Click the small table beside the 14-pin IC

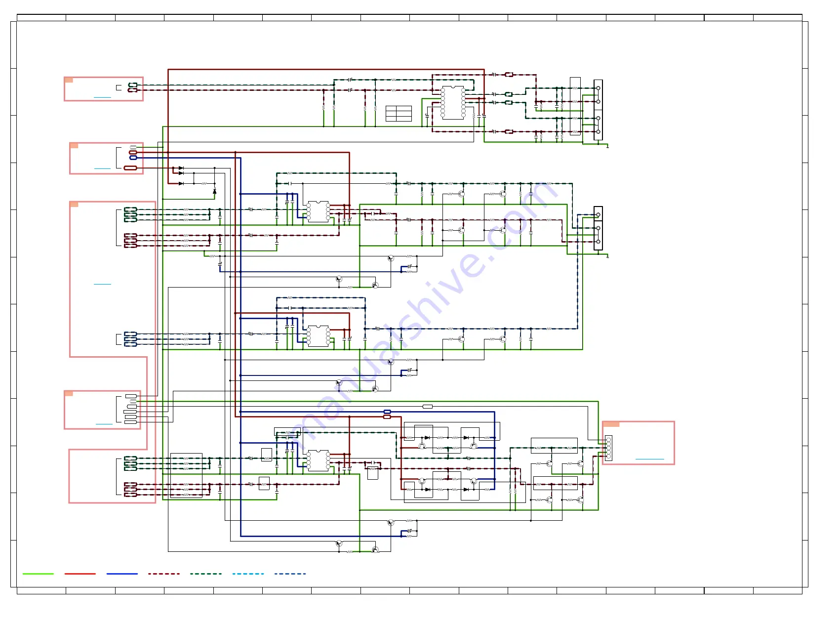pyautogui.click(x=399, y=113)
